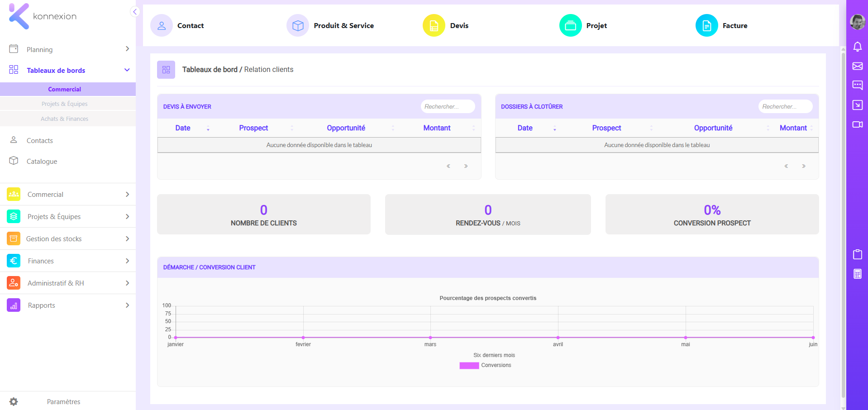Open the calculator icon in right bar
Image resolution: width=868 pixels, height=410 pixels.
pyautogui.click(x=857, y=274)
